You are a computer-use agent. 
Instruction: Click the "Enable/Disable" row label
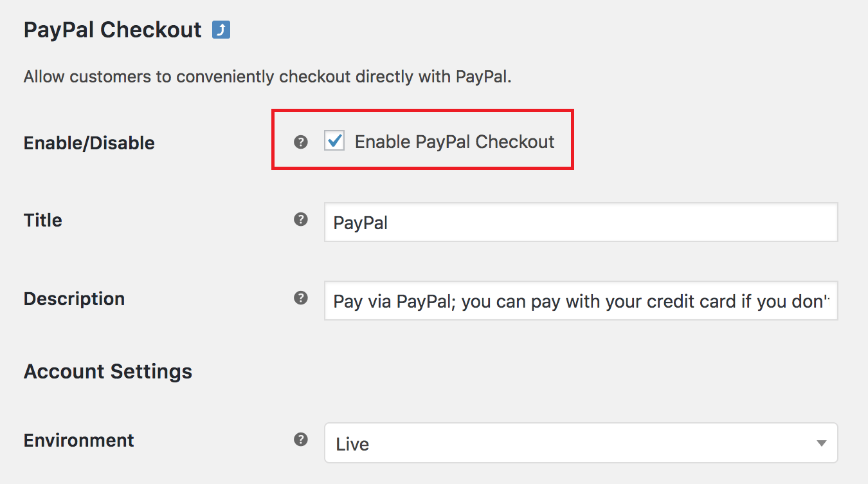[x=89, y=143]
